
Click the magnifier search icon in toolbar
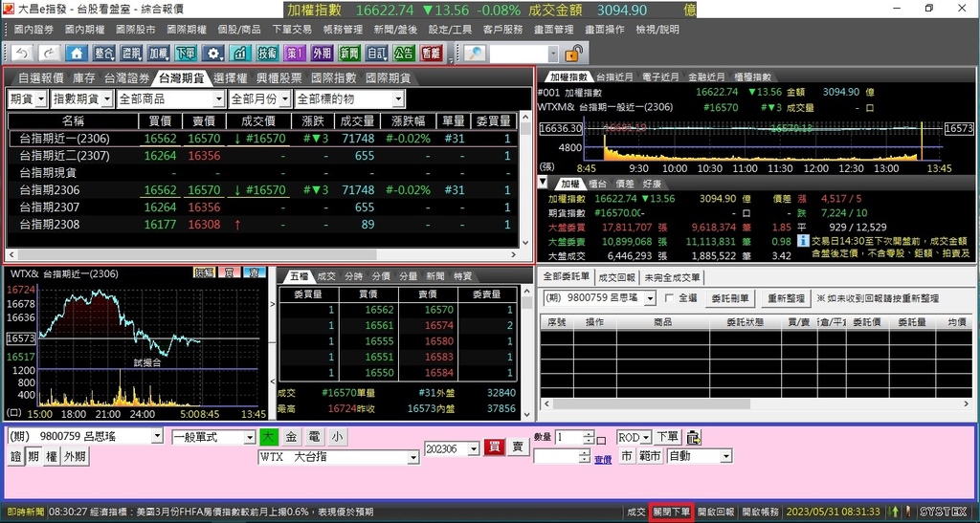[x=475, y=53]
